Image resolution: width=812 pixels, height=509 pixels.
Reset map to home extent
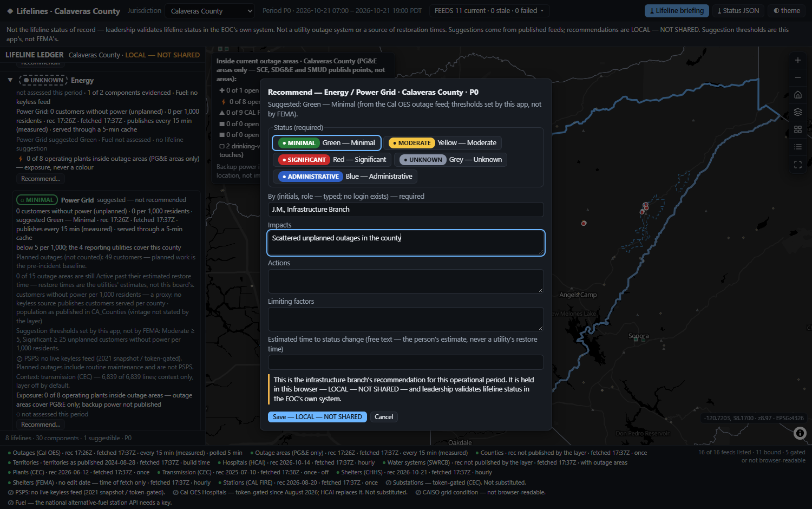(x=798, y=95)
